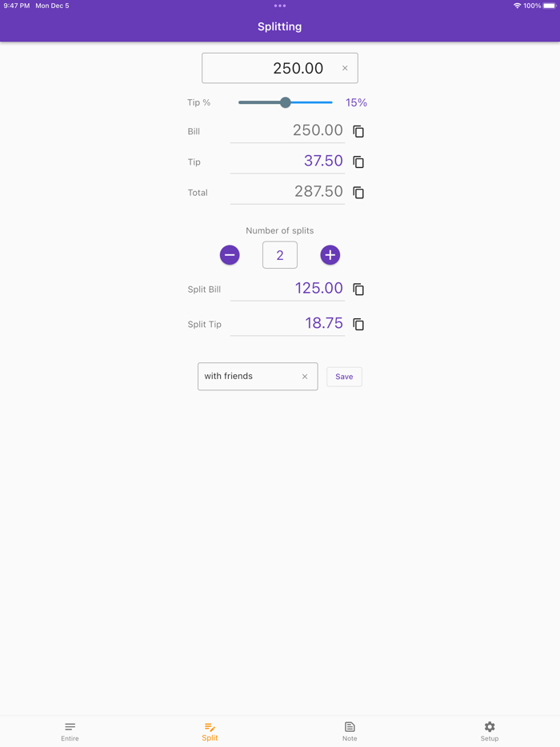This screenshot has width=560, height=747.
Task: Copy the Split Bill value
Action: [x=358, y=289]
